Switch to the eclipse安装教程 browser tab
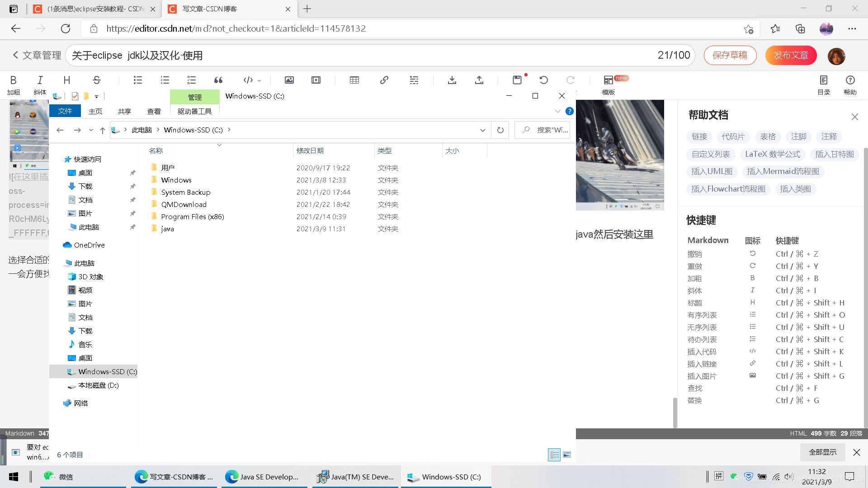868x488 pixels. (90, 9)
